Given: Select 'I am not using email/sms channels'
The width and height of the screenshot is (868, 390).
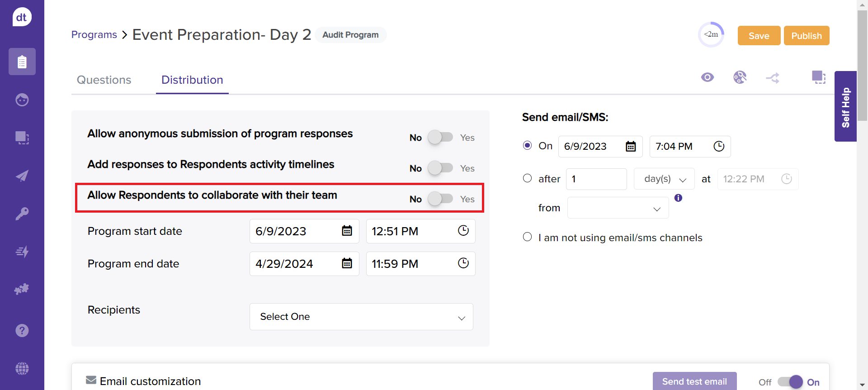Looking at the screenshot, I should coord(527,237).
